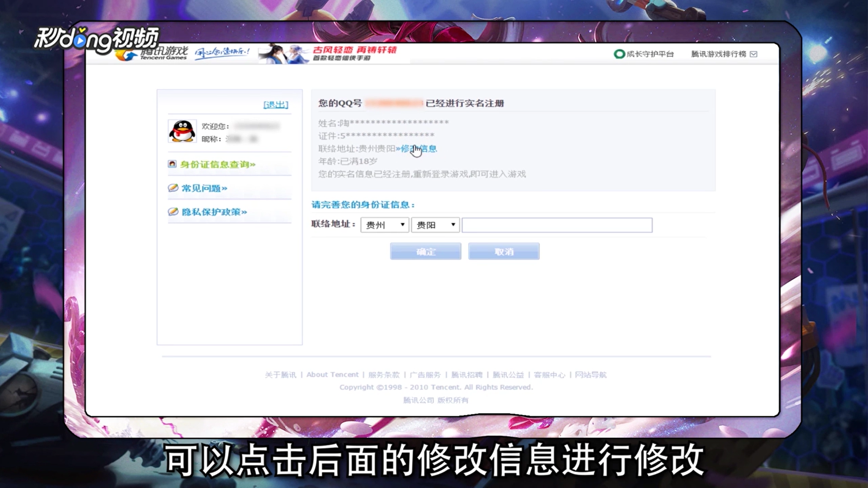Open the 身份证信息查询 sidebar menu item

(218, 164)
